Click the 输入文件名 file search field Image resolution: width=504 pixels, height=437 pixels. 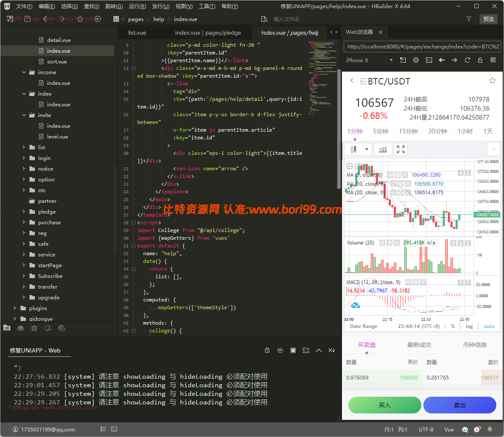tap(366, 19)
